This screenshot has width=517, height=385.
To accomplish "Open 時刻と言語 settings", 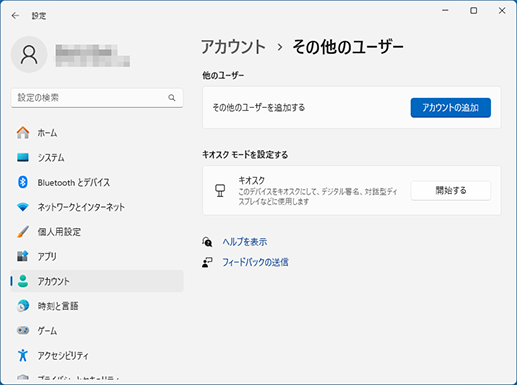I will [97, 306].
